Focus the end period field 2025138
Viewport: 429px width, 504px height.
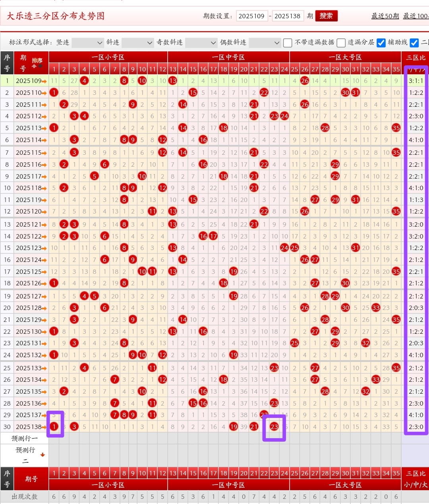[288, 16]
